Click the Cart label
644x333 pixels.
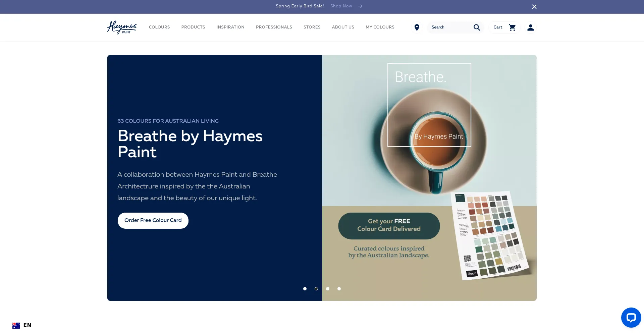point(498,27)
